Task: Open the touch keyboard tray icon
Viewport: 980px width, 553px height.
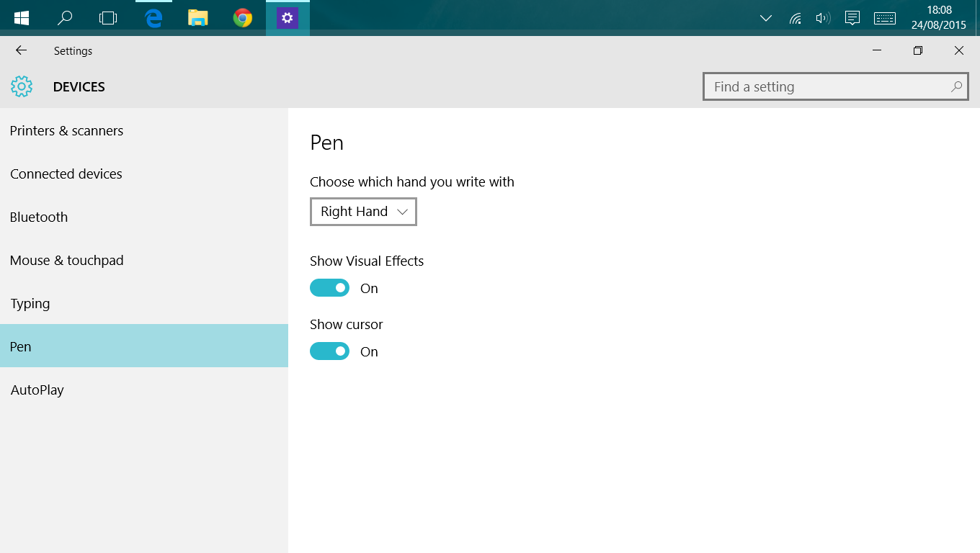Action: 885,18
